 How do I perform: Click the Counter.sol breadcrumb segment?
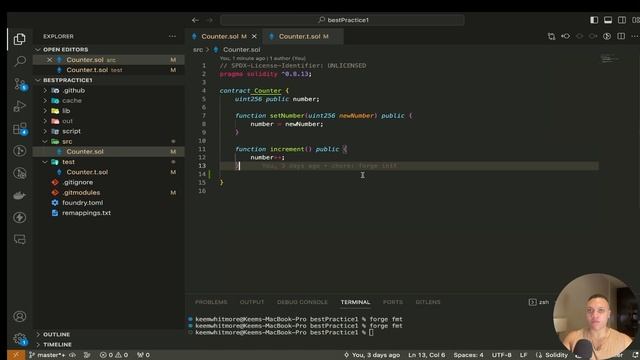241,50
